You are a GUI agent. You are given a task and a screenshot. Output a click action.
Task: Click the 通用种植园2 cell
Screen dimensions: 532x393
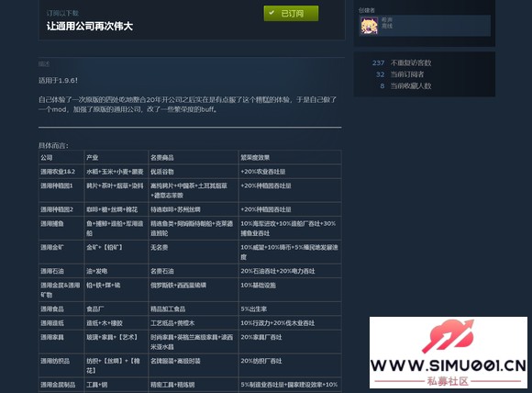pyautogui.click(x=61, y=209)
